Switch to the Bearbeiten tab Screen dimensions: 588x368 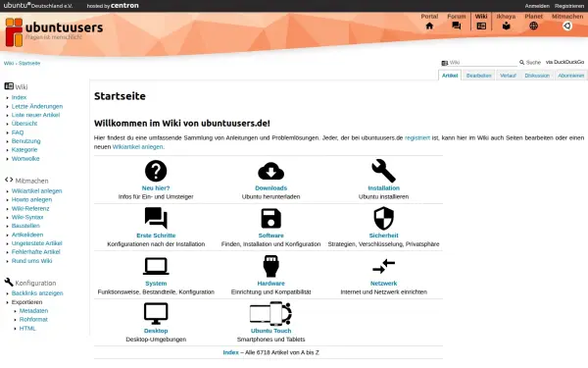[x=478, y=76]
